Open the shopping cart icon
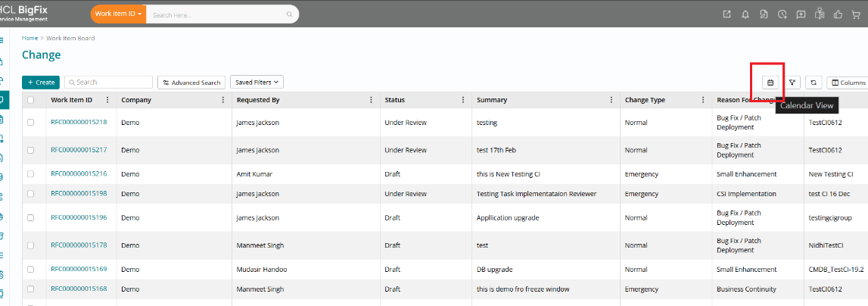 pyautogui.click(x=857, y=14)
